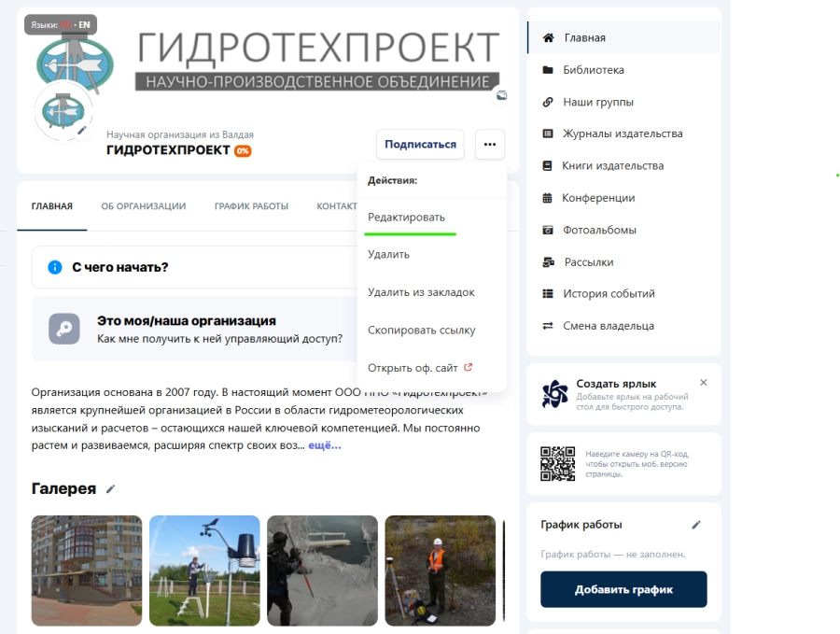Toggle the three-dots actions menu button
Viewport: 840px width, 634px height.
point(490,145)
